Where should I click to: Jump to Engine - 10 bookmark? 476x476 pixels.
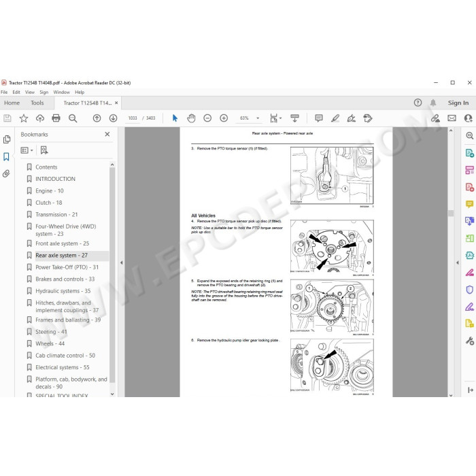click(50, 190)
